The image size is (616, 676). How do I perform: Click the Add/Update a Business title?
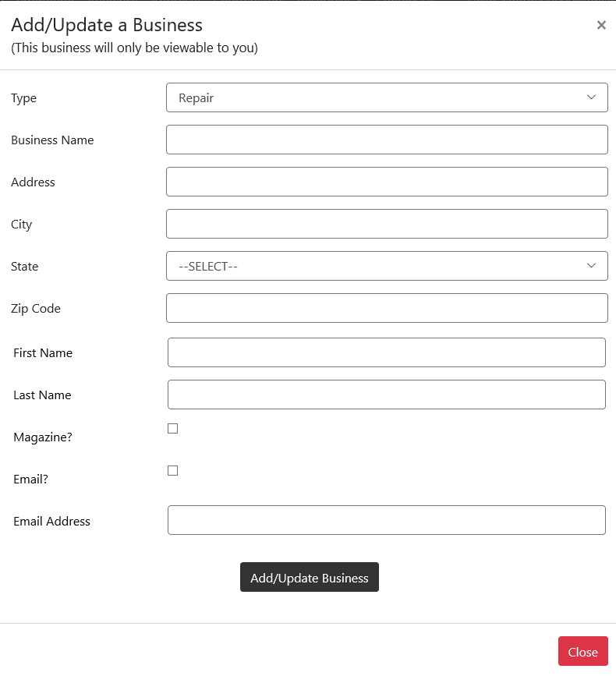(x=107, y=24)
